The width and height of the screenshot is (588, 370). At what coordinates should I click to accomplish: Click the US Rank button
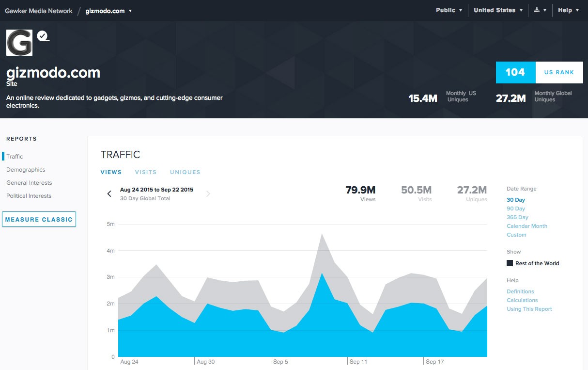[559, 72]
